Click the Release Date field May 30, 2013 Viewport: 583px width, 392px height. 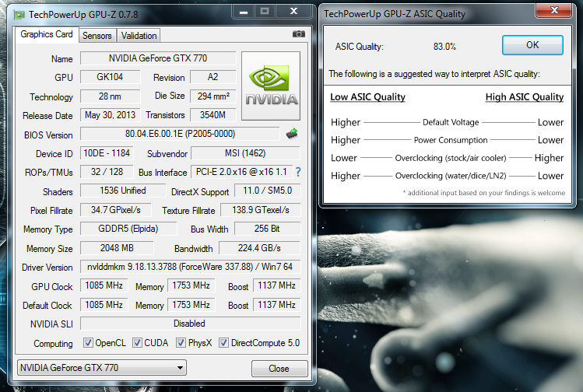point(110,115)
